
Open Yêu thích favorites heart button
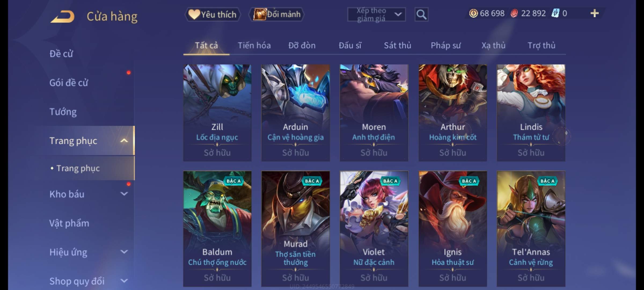click(x=213, y=14)
